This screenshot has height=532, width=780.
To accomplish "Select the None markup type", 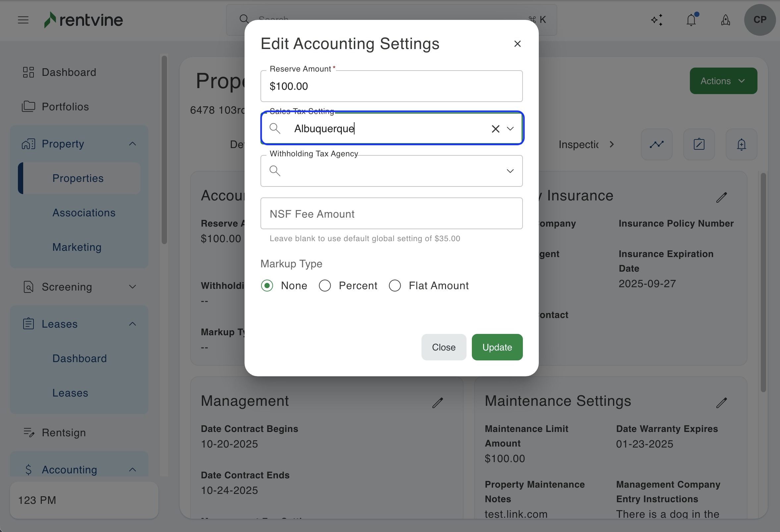I will [x=267, y=286].
